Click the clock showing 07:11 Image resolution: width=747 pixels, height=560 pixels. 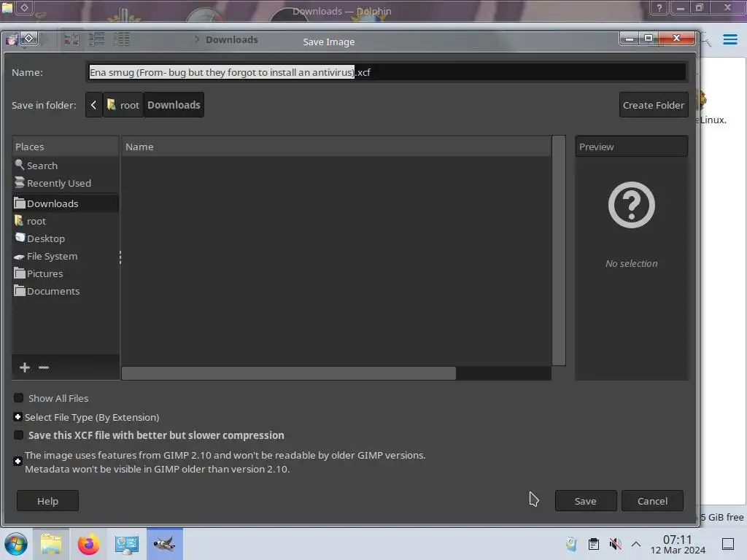678,544
